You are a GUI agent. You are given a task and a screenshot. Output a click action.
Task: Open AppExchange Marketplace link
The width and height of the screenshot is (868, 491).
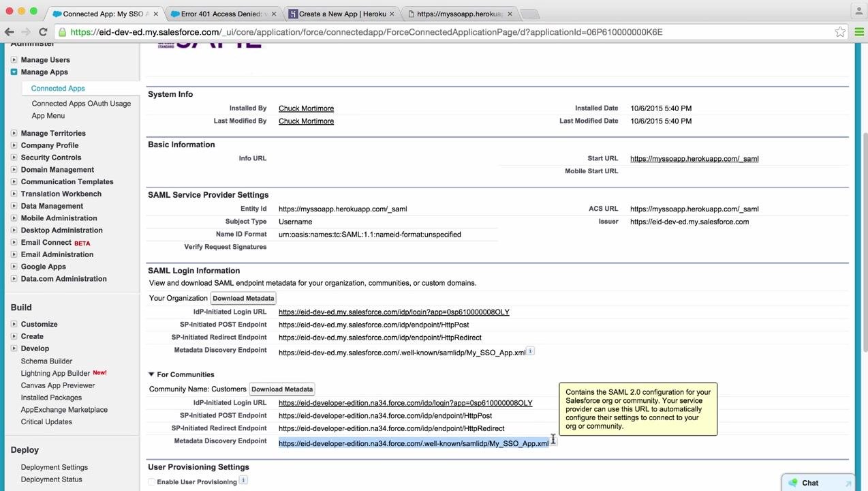pyautogui.click(x=64, y=410)
